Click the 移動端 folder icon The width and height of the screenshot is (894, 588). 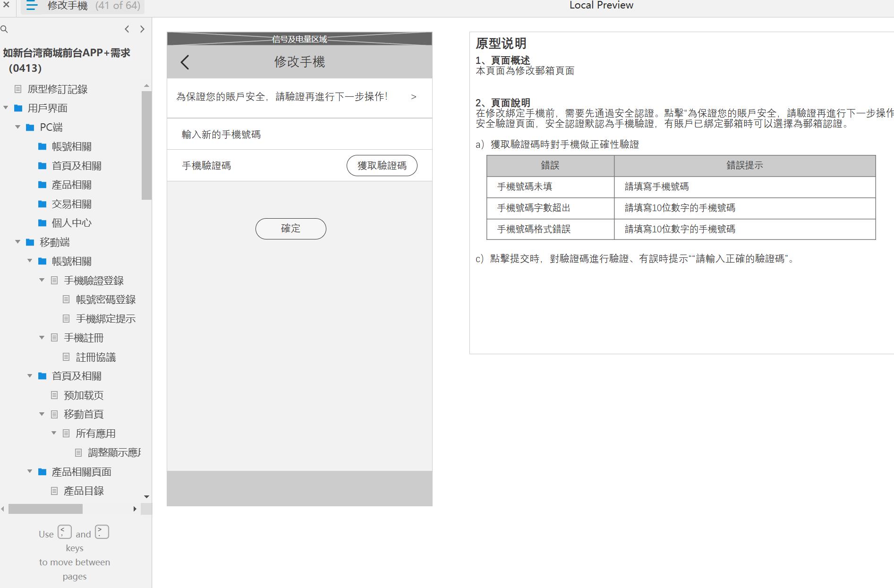pyautogui.click(x=30, y=242)
